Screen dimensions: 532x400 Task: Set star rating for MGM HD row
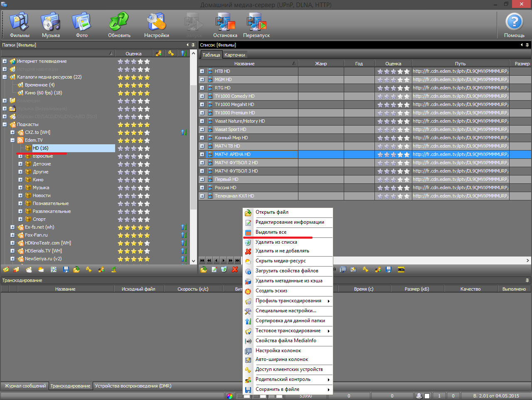click(x=393, y=79)
